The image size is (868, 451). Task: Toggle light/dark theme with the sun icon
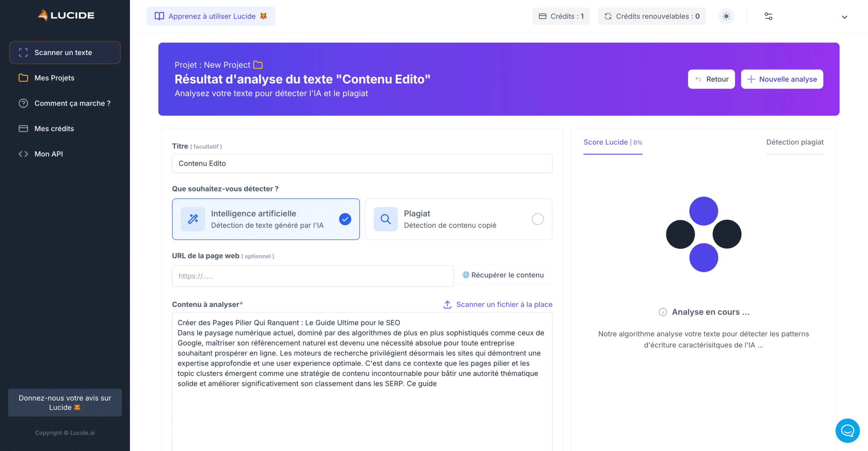[726, 16]
